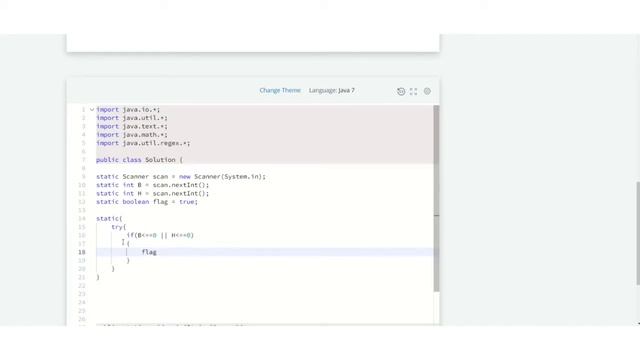This screenshot has height=360, width=640.
Task: Click the 'try{' line
Action: (119, 227)
